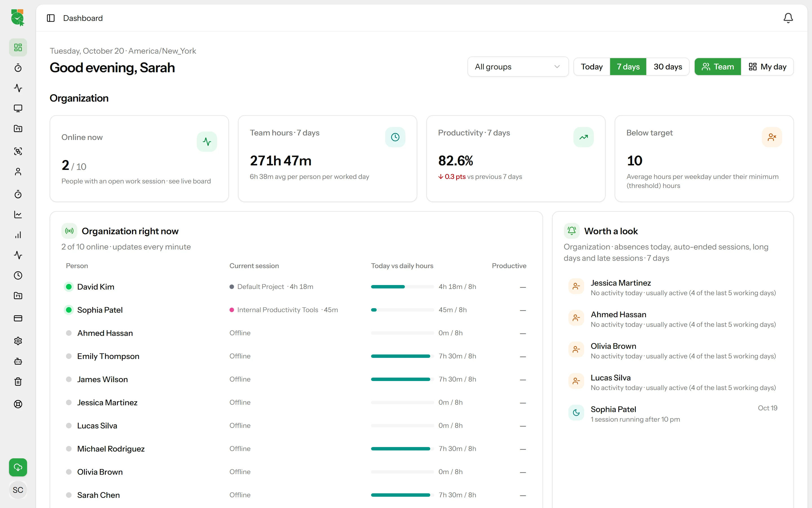Select Michael Rodriguez in the person list
This screenshot has height=508, width=812.
(x=111, y=449)
